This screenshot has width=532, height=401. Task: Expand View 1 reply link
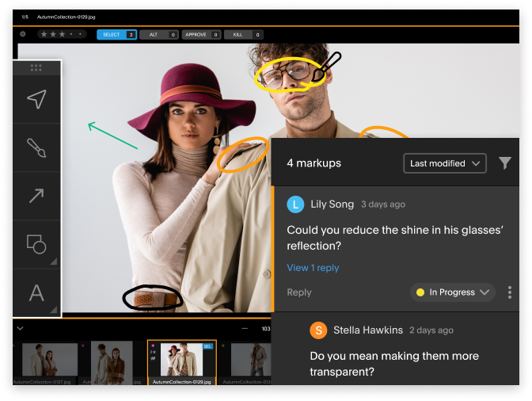pos(313,268)
